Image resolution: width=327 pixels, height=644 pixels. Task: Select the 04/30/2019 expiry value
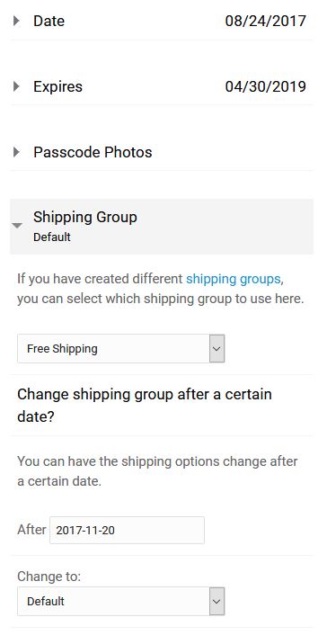(265, 86)
